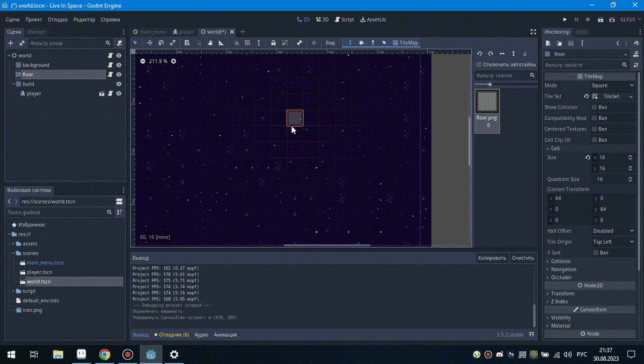Open the Отладчик (6) bottom panel
Image resolution: width=644 pixels, height=364 pixels.
pos(172,334)
